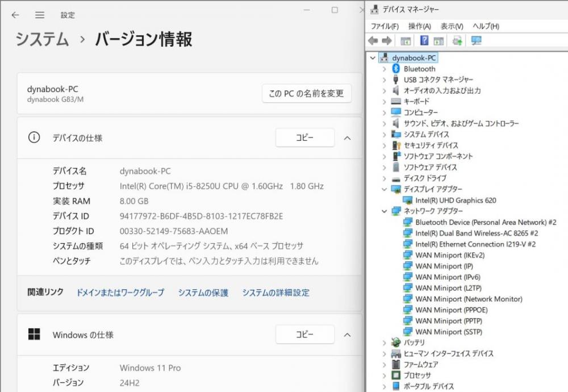The image size is (568, 392).
Task: Select WAN Miniport (PPPOE)
Action: click(x=452, y=310)
